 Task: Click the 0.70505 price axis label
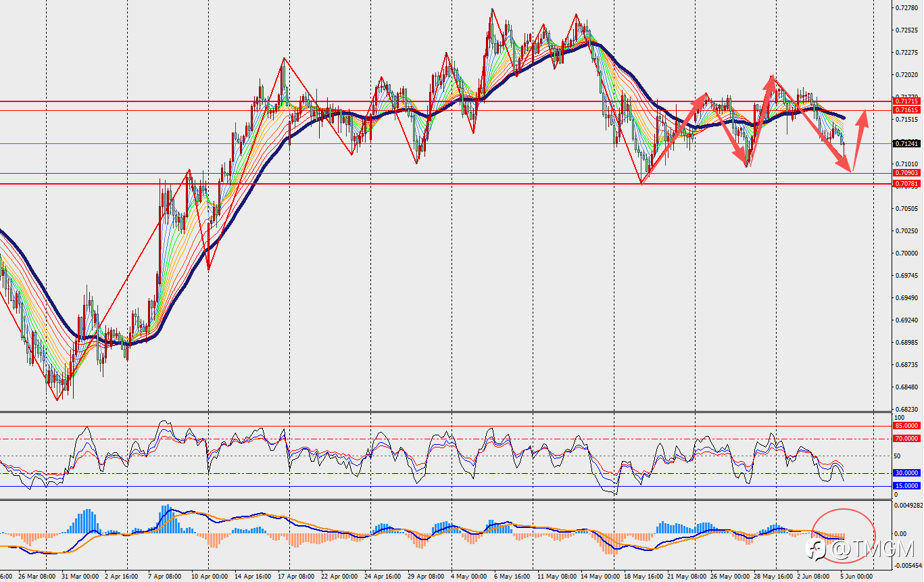(x=906, y=209)
